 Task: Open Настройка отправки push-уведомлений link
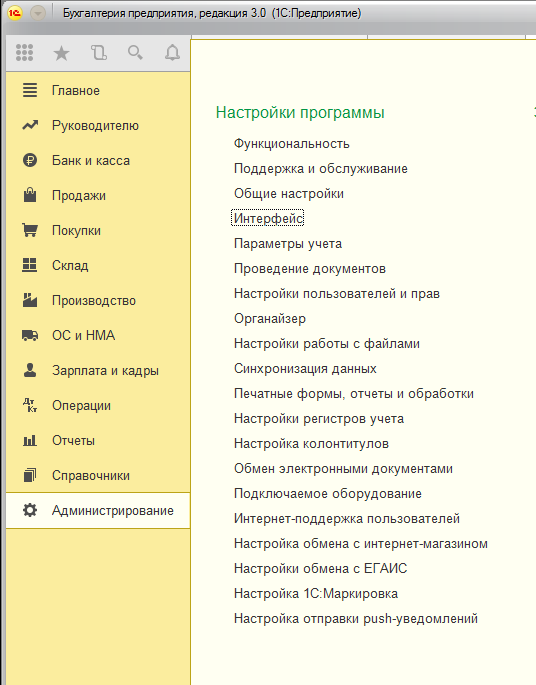356,619
